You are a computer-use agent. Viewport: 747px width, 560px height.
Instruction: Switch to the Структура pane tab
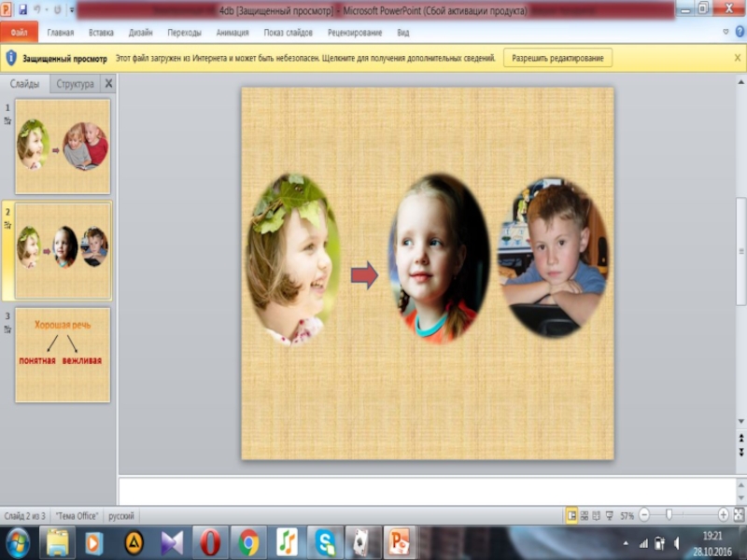(x=75, y=84)
